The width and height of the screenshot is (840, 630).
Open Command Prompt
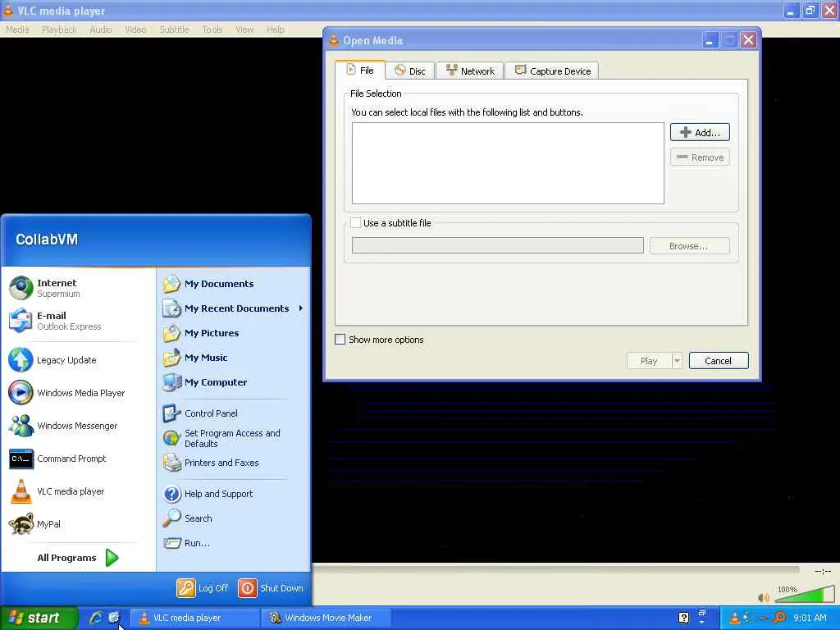tap(75, 459)
